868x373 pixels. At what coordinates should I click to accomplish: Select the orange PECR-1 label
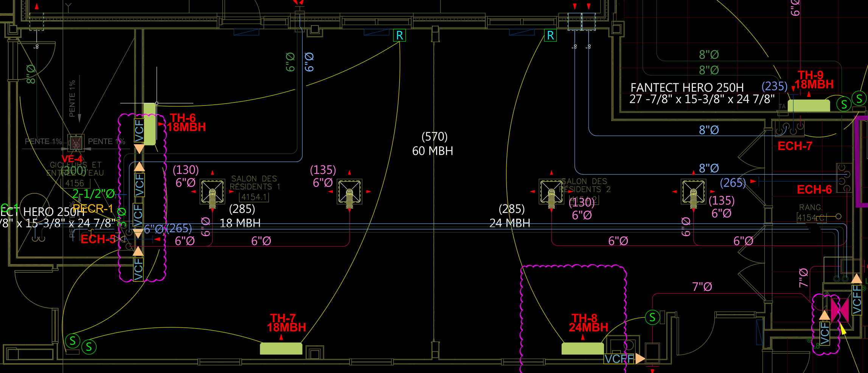point(93,209)
